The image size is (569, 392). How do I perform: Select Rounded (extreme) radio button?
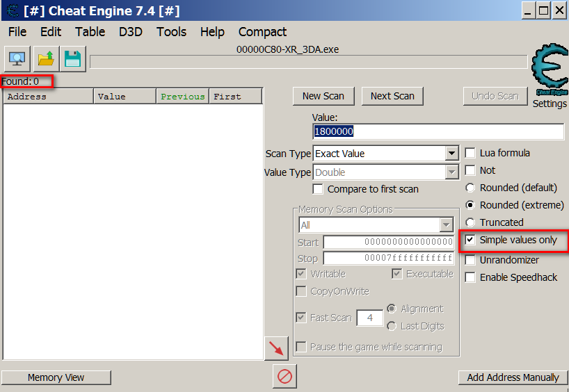click(x=470, y=205)
